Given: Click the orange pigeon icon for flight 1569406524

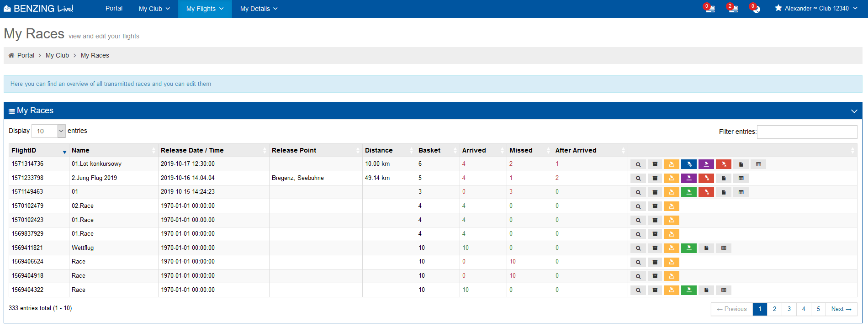Looking at the screenshot, I should pos(672,263).
